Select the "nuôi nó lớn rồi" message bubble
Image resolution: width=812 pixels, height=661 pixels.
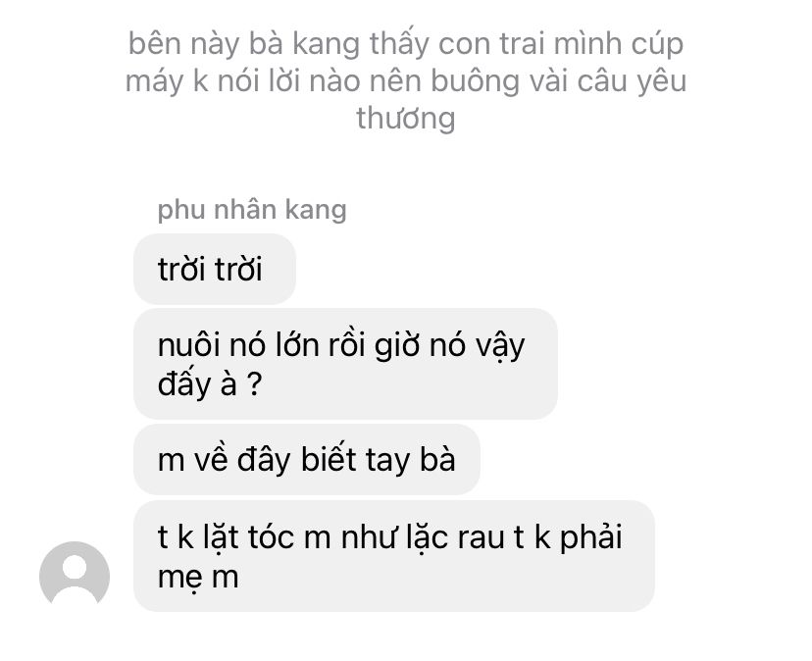click(x=345, y=364)
